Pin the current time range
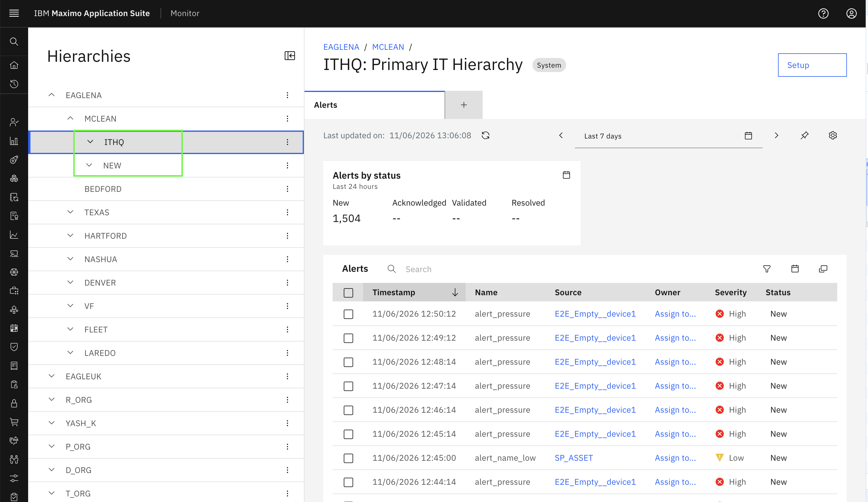 805,136
